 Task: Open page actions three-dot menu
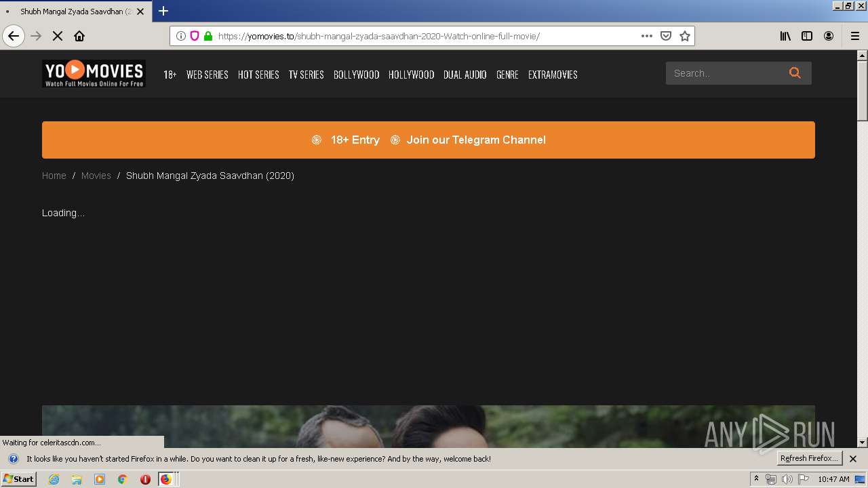[x=647, y=36]
